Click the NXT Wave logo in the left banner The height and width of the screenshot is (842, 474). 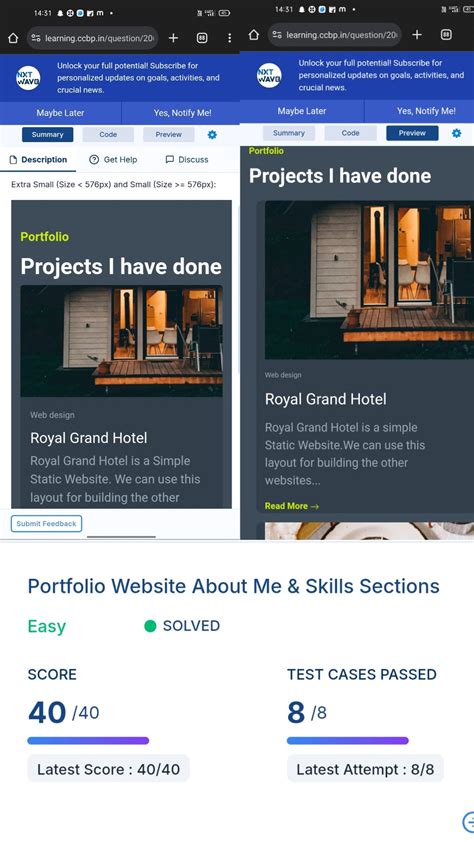coord(28,78)
